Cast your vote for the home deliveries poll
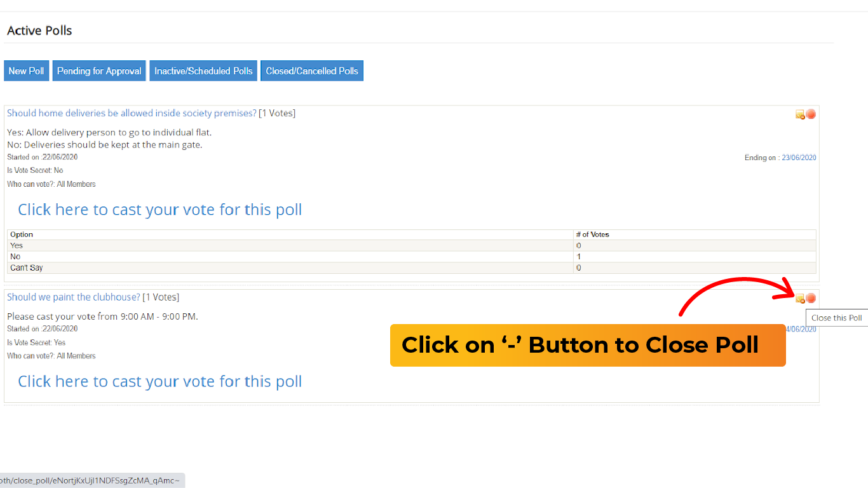The width and height of the screenshot is (868, 488). (x=160, y=210)
